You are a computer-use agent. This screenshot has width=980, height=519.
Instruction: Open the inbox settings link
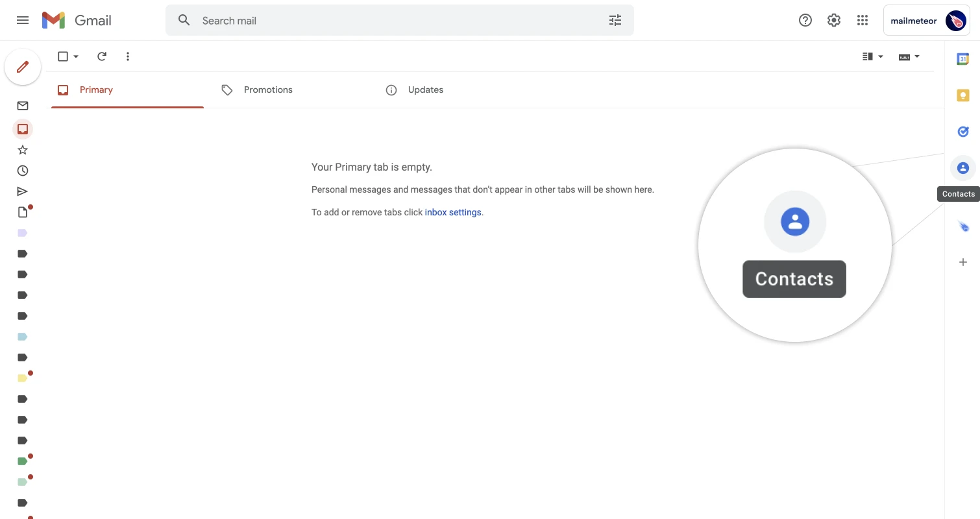453,212
